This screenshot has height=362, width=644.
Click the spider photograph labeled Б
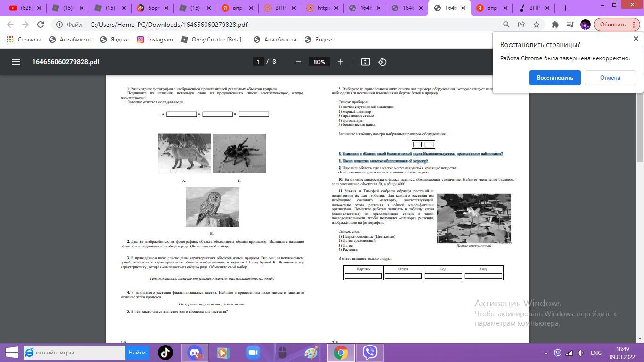239,154
